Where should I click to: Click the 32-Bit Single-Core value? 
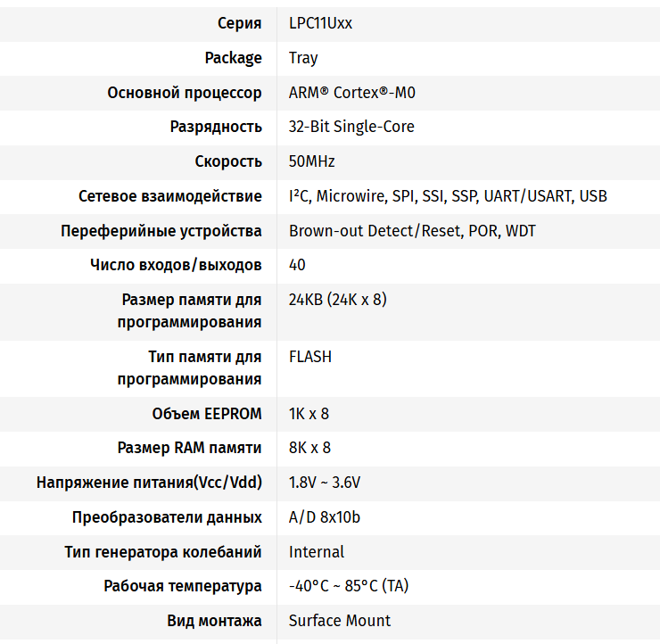pyautogui.click(x=351, y=127)
